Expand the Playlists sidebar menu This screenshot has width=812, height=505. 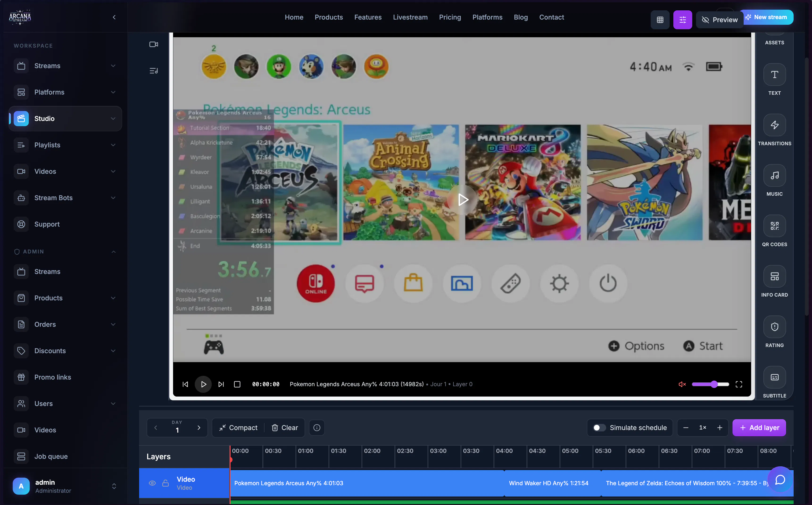click(x=113, y=145)
